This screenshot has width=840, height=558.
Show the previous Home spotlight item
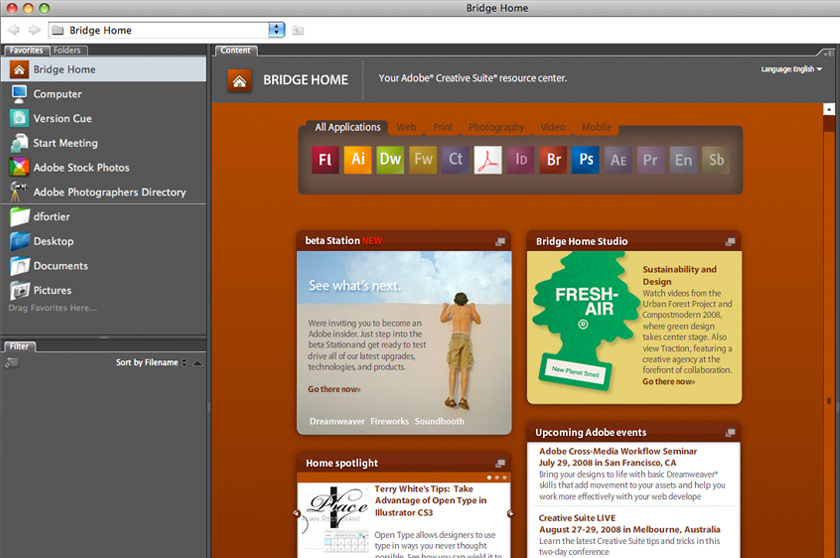coord(296,513)
